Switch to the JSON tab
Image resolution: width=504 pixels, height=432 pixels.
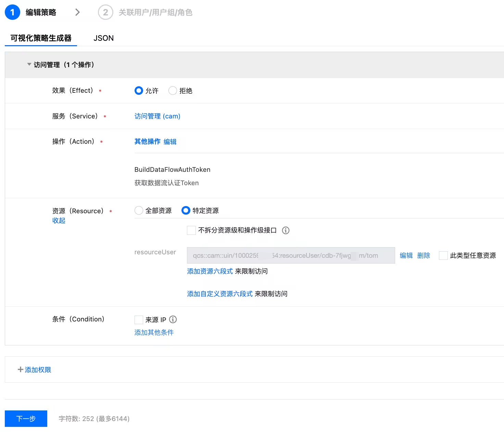tap(103, 38)
